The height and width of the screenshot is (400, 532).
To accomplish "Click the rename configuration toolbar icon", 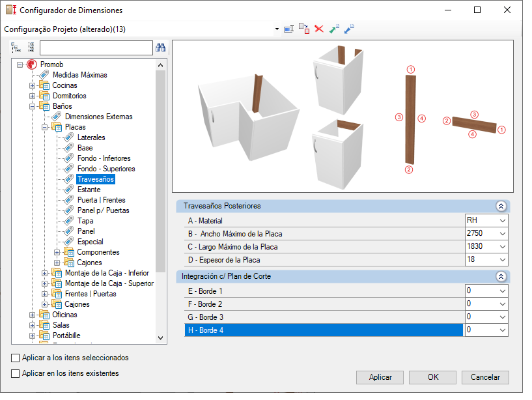I will point(288,29).
